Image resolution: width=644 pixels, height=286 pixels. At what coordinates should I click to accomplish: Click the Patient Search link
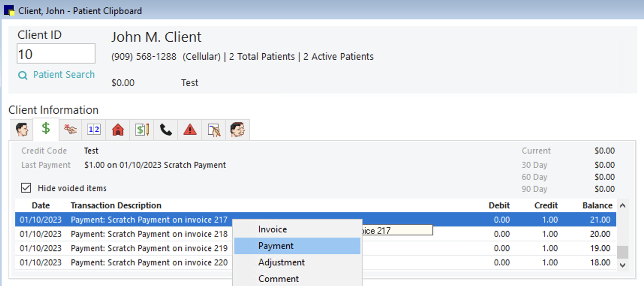(x=63, y=75)
